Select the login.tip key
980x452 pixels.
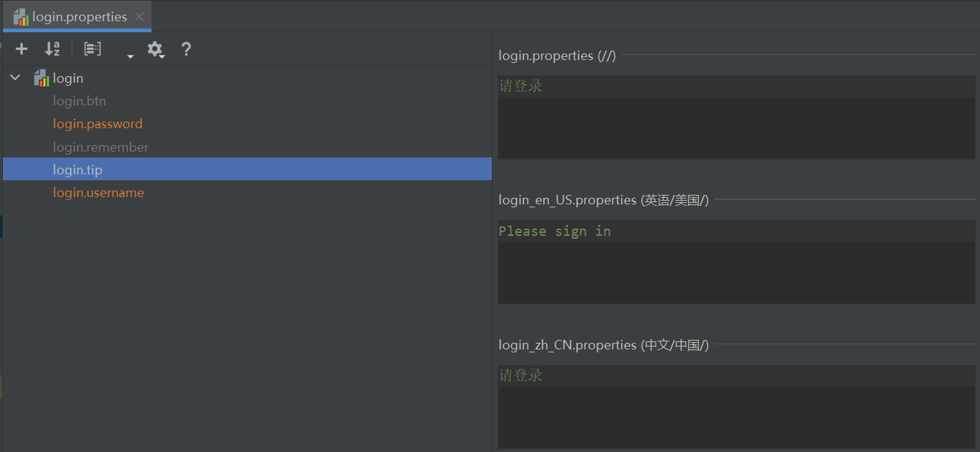pos(78,170)
